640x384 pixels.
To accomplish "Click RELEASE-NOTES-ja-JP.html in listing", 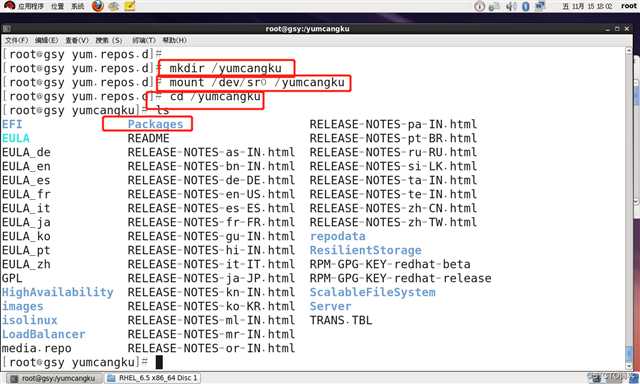I will pos(211,278).
